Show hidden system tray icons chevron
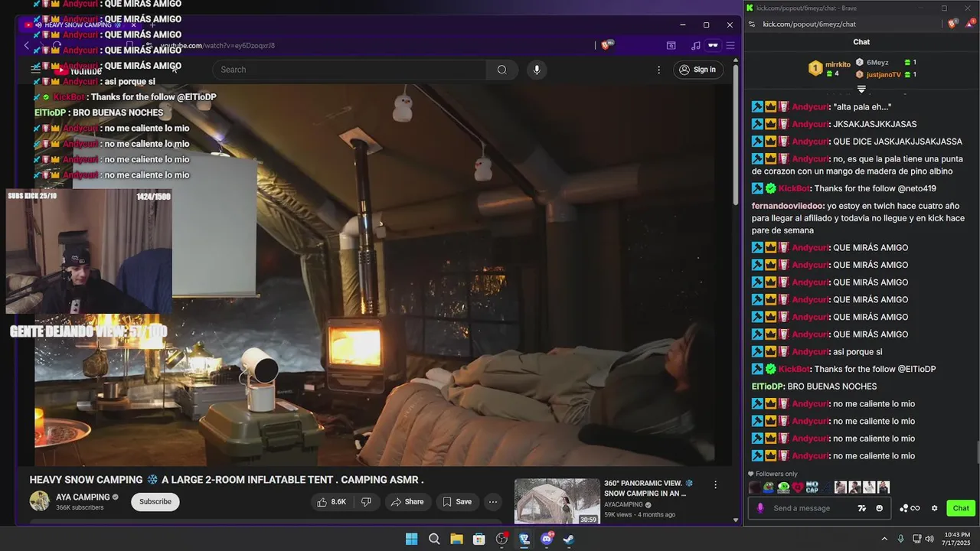980x551 pixels. point(884,539)
